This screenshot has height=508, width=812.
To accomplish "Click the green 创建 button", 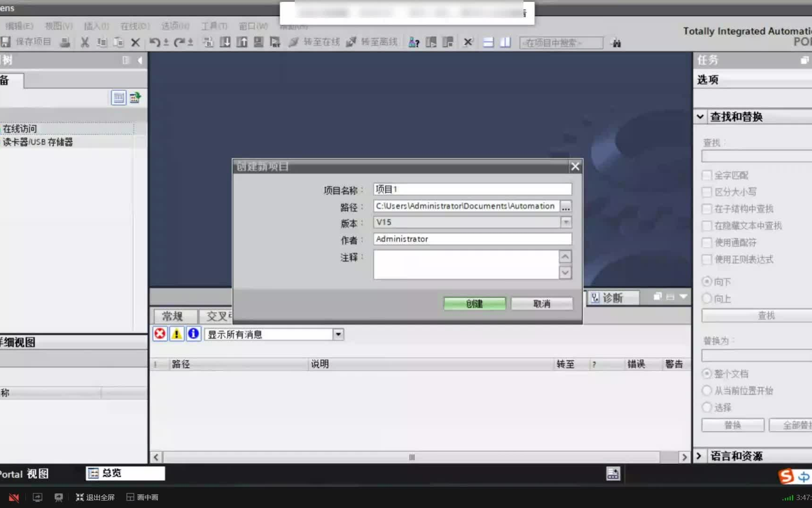I will coord(475,304).
